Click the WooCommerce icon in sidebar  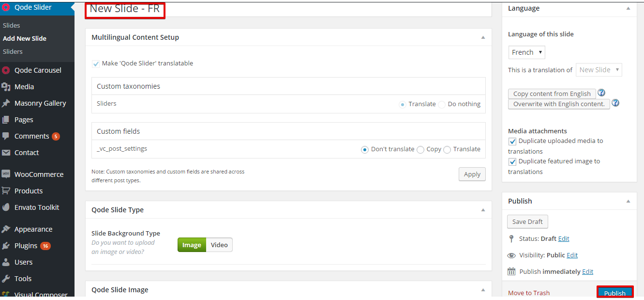6,174
